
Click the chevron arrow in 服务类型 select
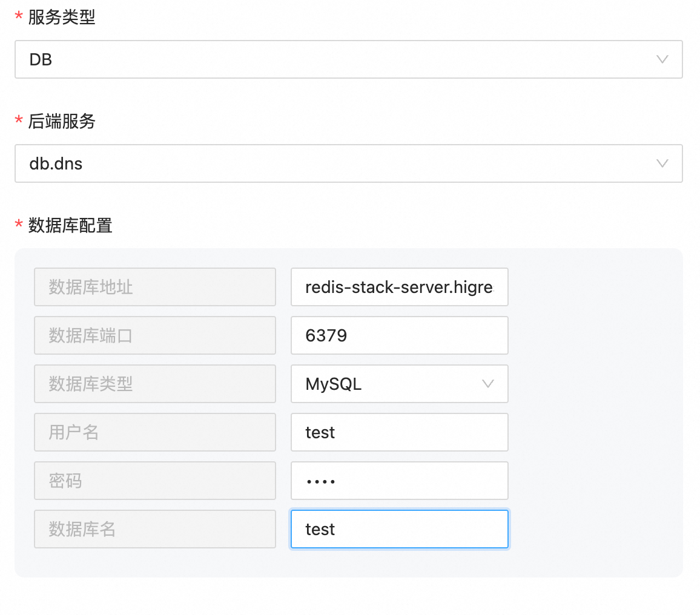pos(662,59)
